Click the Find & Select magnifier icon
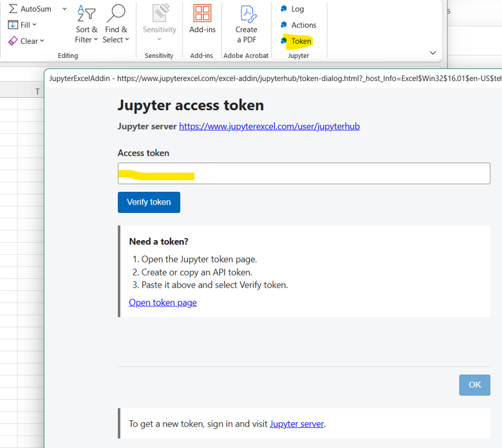This screenshot has height=448, width=502. [x=116, y=14]
